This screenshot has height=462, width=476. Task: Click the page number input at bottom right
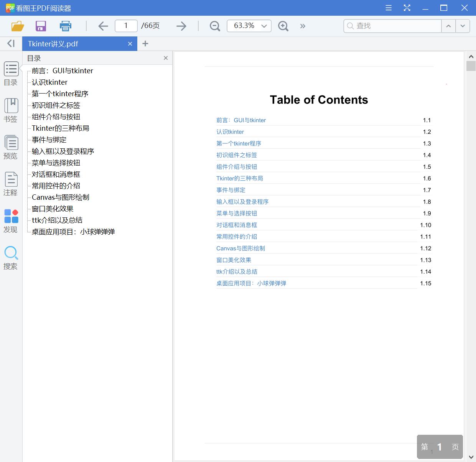click(439, 447)
